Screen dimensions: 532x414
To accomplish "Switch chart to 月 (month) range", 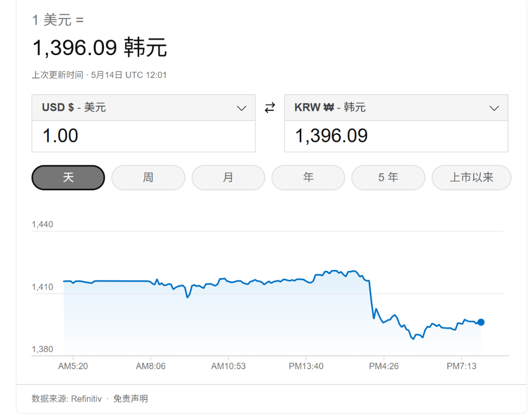I will coord(228,177).
